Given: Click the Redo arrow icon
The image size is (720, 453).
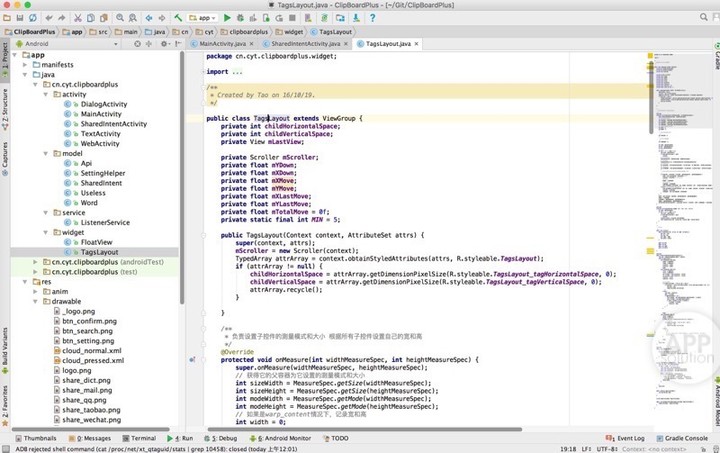Looking at the screenshot, I should click(62, 18).
